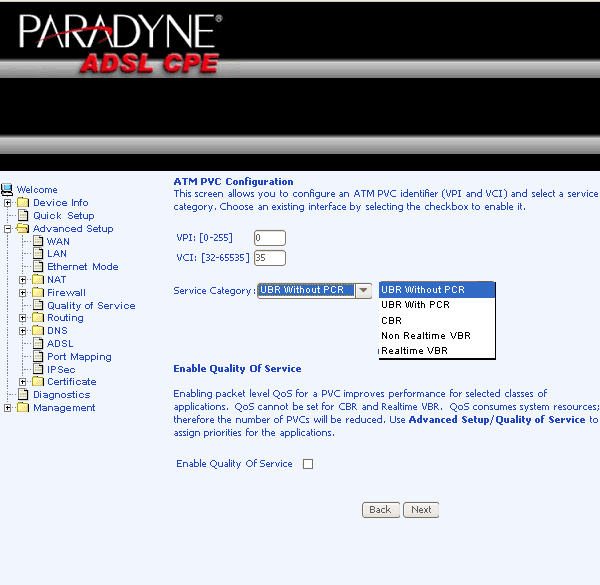Open the LAN settings link
This screenshot has width=600, height=585.
click(57, 254)
